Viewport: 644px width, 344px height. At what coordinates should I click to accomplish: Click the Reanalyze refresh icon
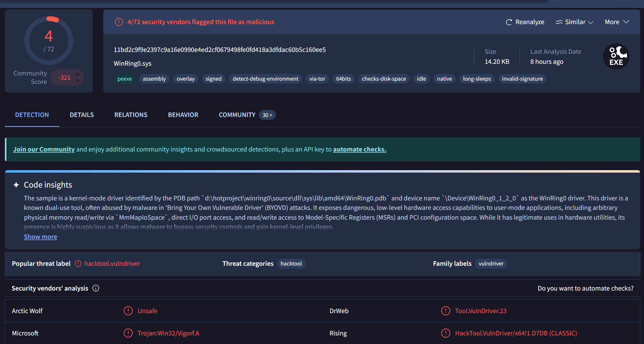[509, 22]
